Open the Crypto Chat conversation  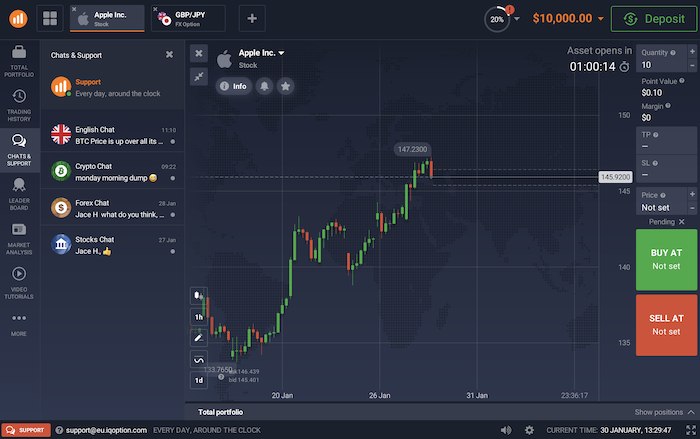point(112,171)
